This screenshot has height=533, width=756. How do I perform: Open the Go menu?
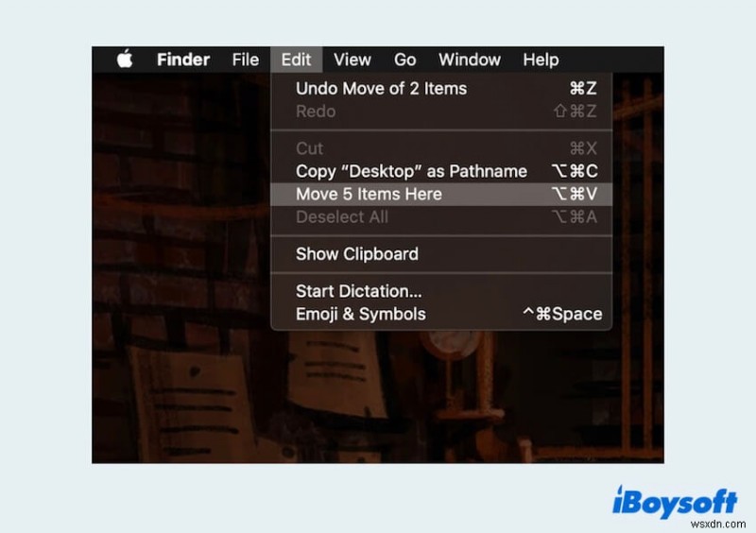[405, 60]
